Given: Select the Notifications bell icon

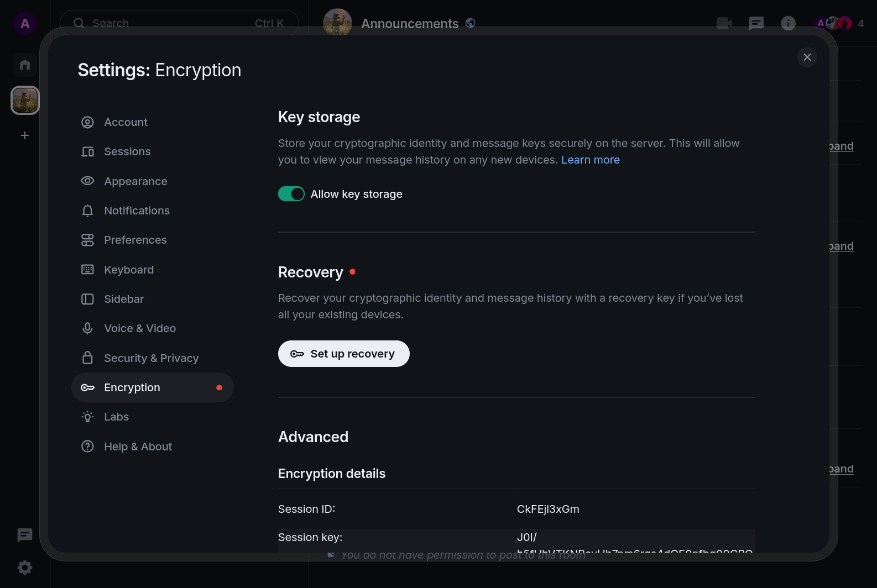Looking at the screenshot, I should coord(87,211).
